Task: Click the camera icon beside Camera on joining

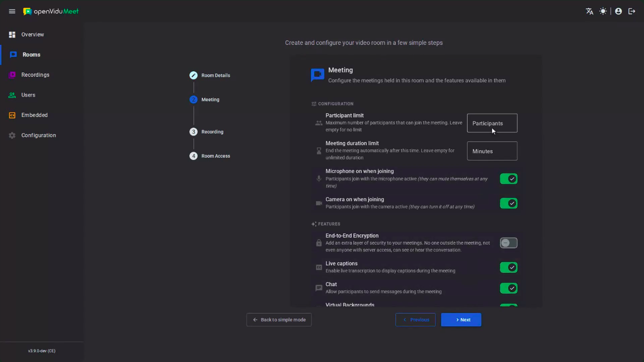Action: pos(319,203)
